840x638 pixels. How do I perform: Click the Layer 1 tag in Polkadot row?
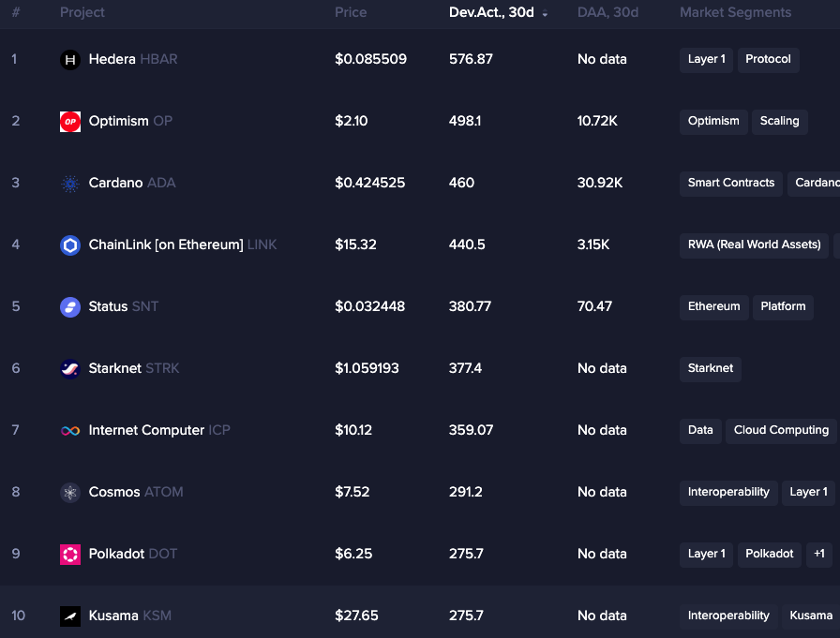pyautogui.click(x=706, y=554)
